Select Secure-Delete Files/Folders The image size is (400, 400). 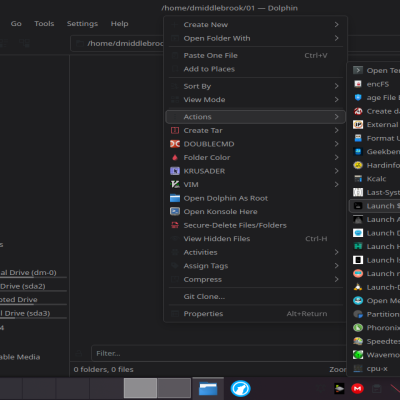[255, 225]
